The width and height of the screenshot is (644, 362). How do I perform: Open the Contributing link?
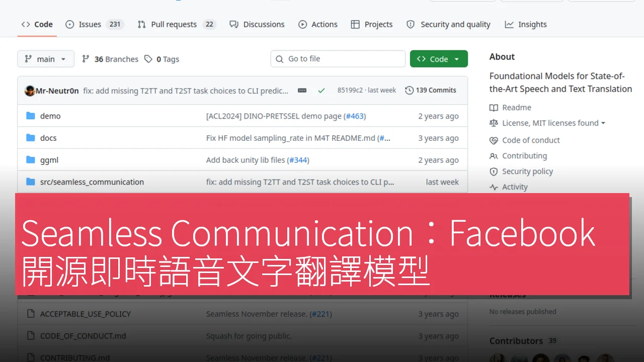coord(518,156)
